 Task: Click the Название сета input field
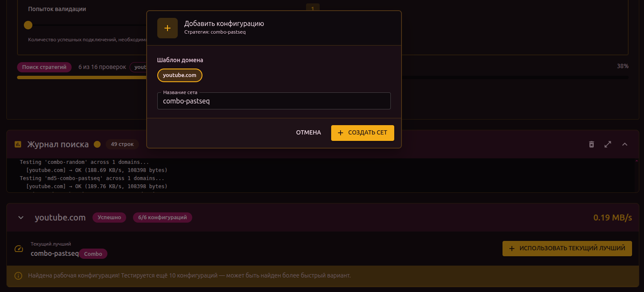click(274, 101)
